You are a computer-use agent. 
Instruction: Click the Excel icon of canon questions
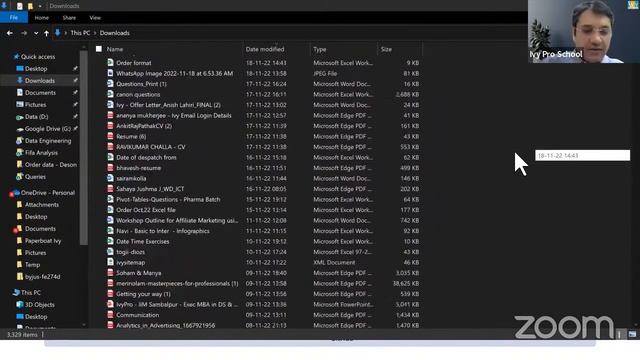110,94
